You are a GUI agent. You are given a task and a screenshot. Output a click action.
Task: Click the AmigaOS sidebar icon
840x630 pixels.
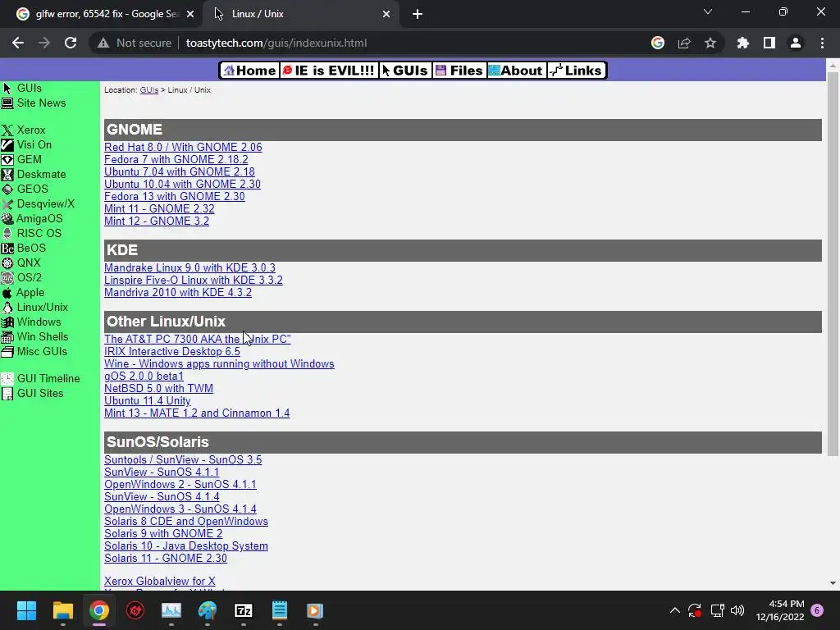7,218
